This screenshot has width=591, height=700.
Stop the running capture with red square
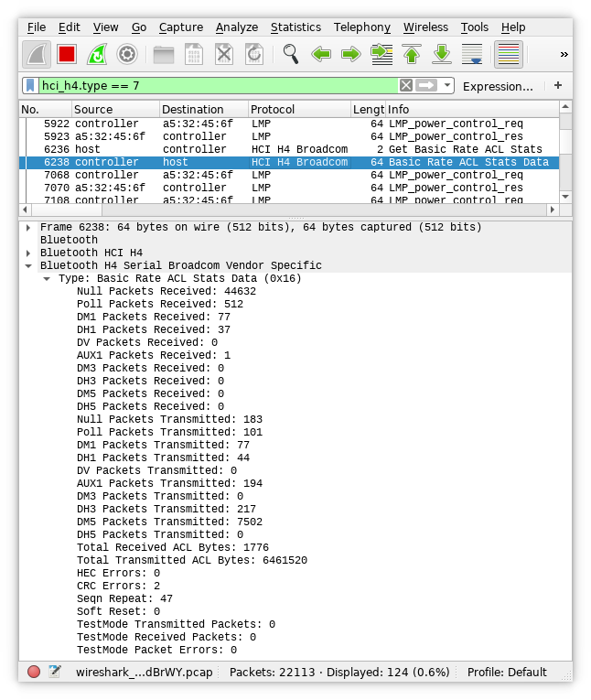[67, 55]
